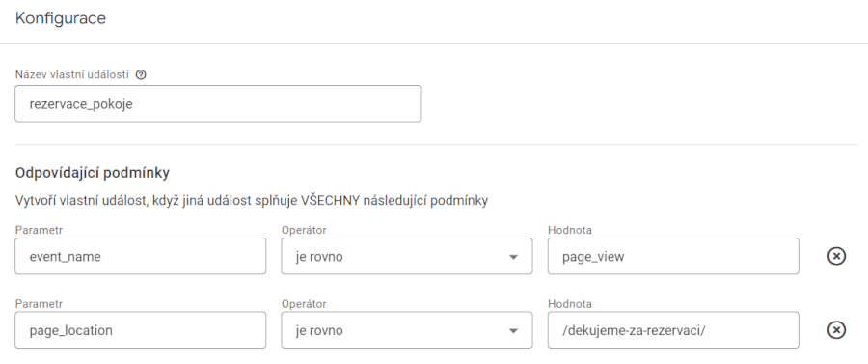This screenshot has height=364, width=868.
Task: Click the Operátor label in event_name row
Action: click(x=304, y=230)
